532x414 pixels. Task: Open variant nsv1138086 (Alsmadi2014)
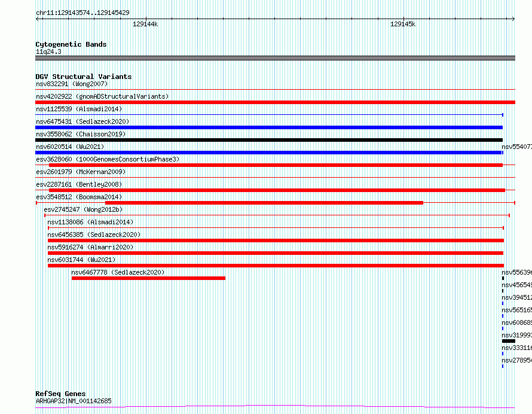tap(90, 222)
